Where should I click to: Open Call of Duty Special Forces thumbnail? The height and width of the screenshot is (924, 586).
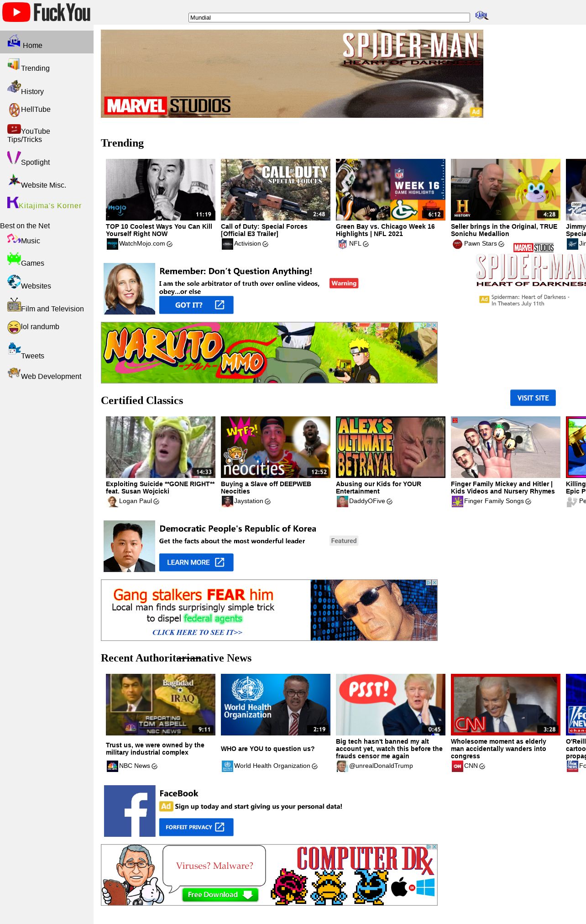click(276, 189)
